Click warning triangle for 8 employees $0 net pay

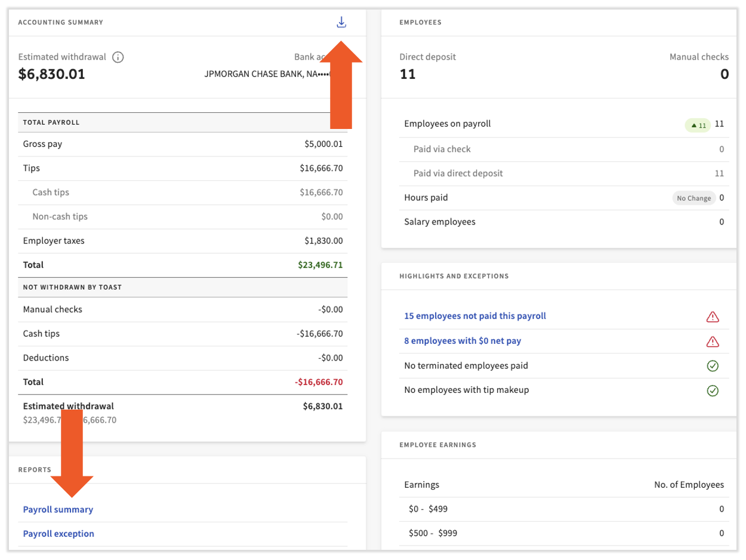[712, 341]
